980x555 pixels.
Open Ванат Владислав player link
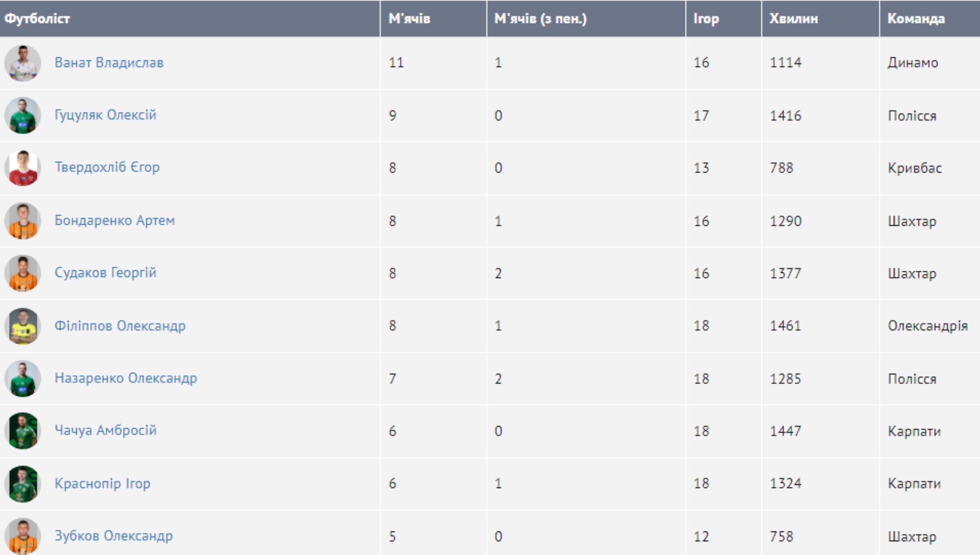[x=109, y=63]
